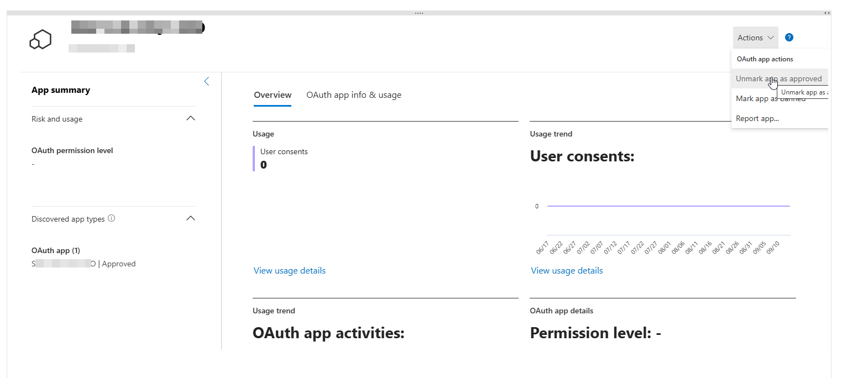Image resolution: width=868 pixels, height=378 pixels.
Task: Click the Approved status text
Action: [119, 264]
